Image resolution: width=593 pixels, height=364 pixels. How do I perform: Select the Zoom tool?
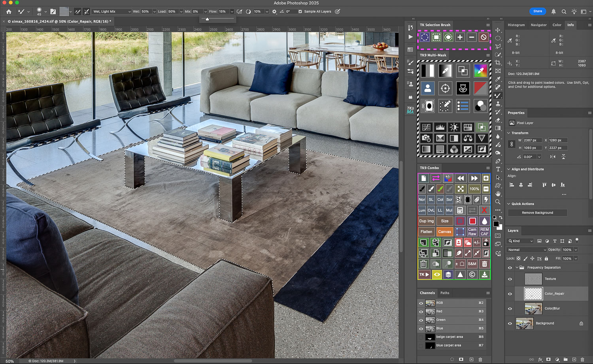[498, 202]
